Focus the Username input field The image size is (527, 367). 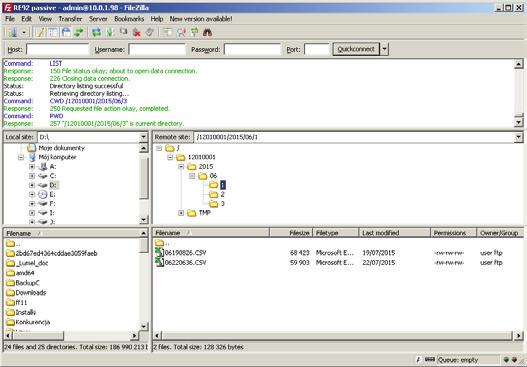(157, 49)
